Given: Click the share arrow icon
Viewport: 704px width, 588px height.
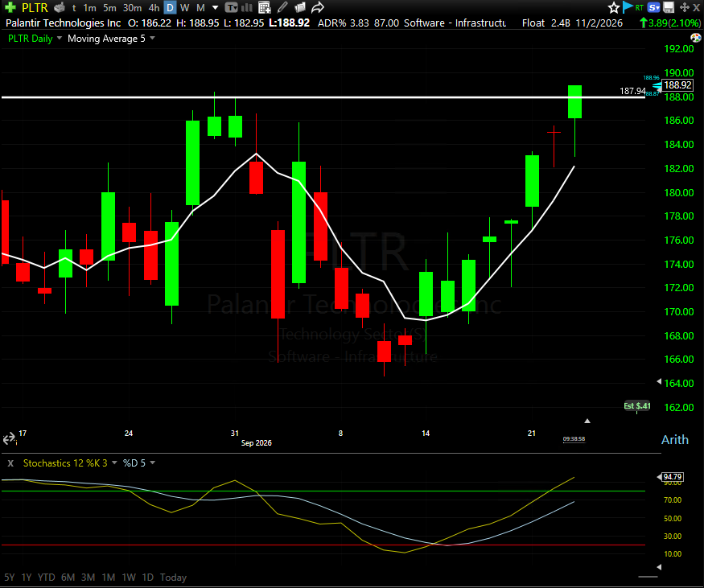Looking at the screenshot, I should click(x=318, y=7).
